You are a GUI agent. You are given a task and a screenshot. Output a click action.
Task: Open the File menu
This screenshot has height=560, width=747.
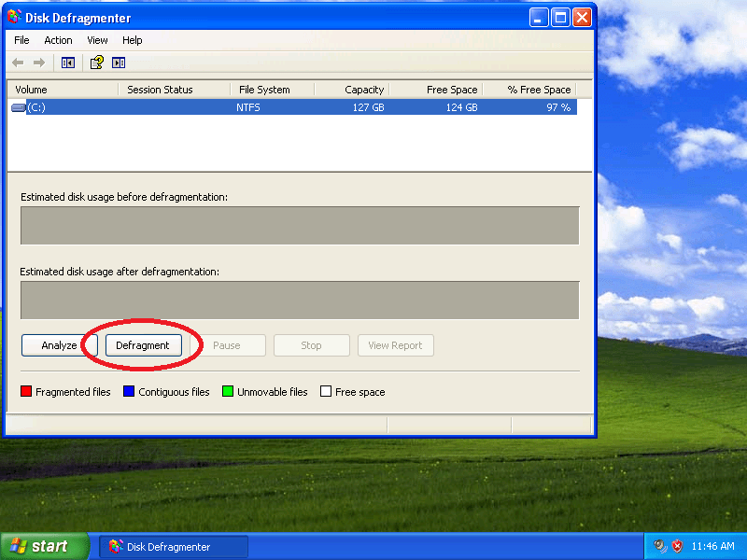21,40
